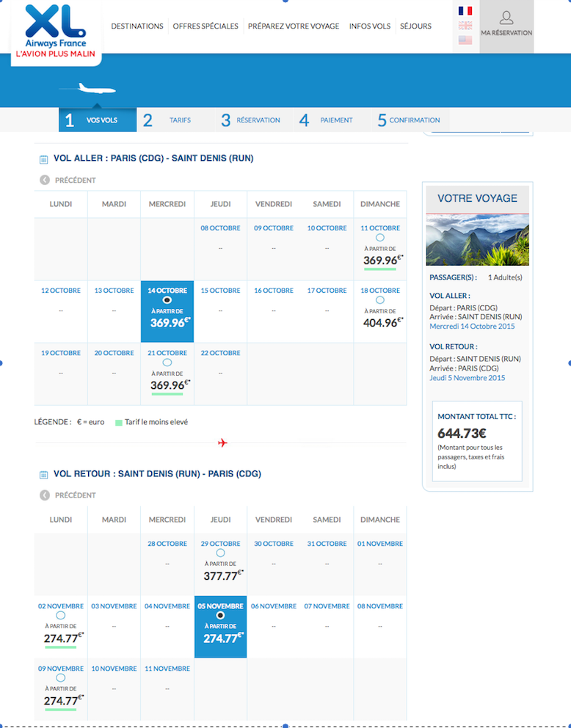Click calendar icon beside Vol Aller heading
Screen dimensions: 571x728
coord(43,159)
